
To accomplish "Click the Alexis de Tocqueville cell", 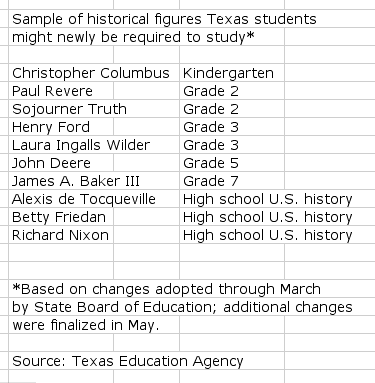I will pyautogui.click(x=61, y=199).
